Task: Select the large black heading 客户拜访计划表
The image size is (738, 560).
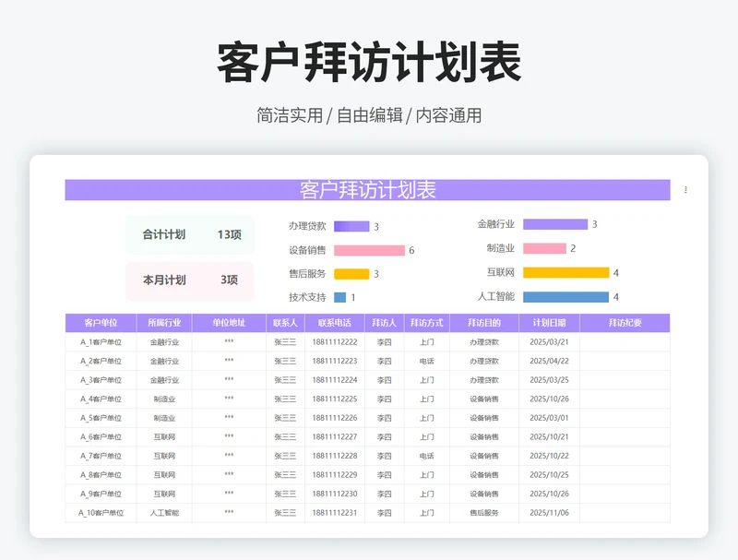Action: [369, 63]
